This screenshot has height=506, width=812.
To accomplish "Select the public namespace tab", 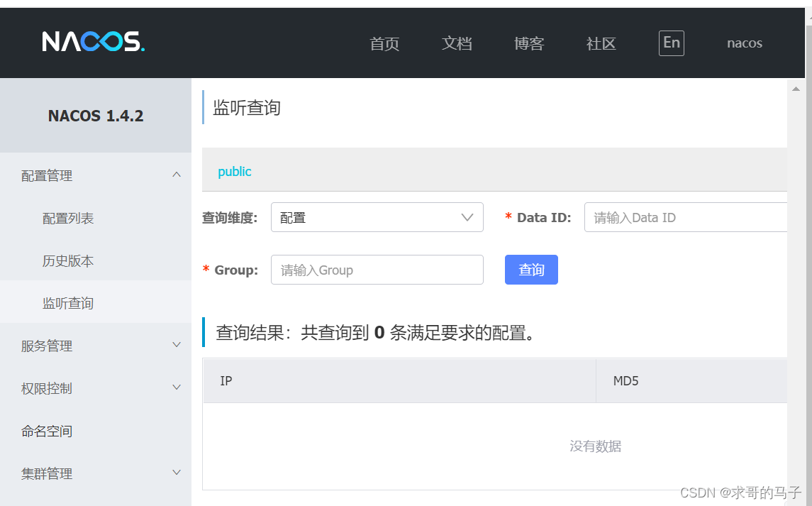I will [x=234, y=172].
